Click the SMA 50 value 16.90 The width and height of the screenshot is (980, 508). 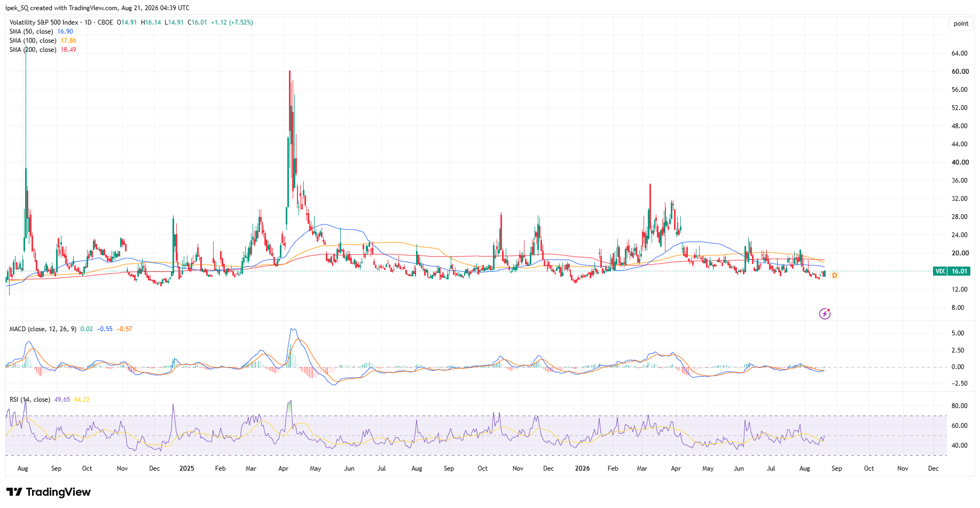[x=65, y=32]
